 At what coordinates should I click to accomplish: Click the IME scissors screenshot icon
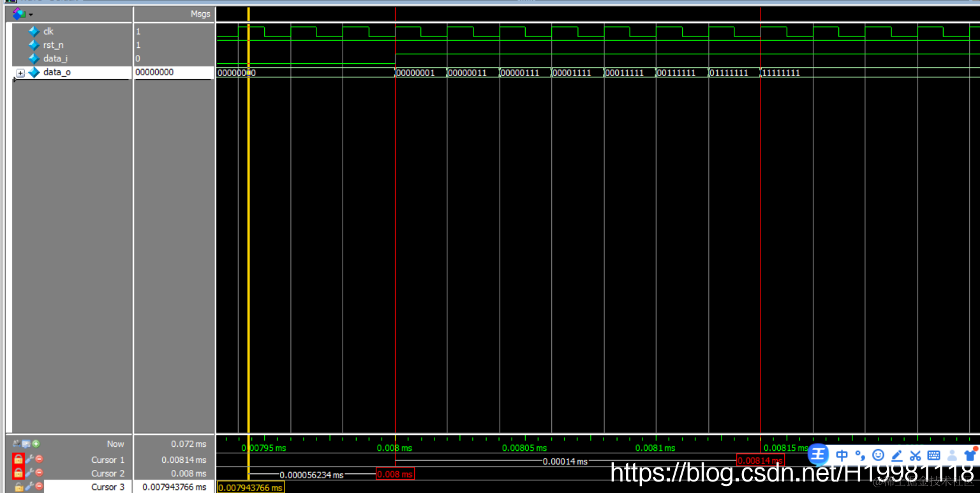point(916,455)
